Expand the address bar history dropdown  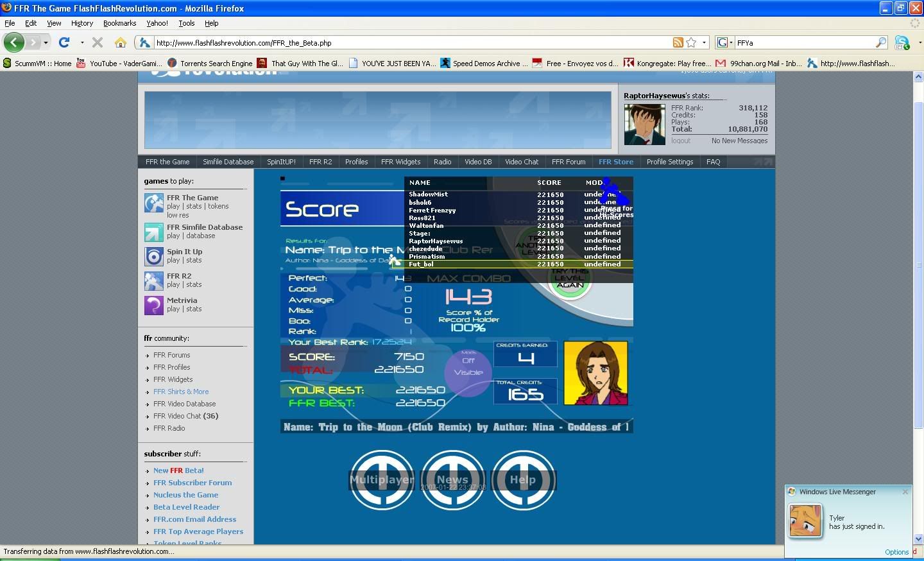coord(704,42)
